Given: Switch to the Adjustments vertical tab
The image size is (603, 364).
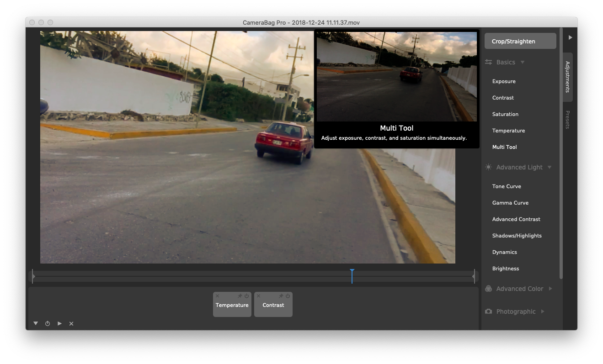Looking at the screenshot, I should point(567,77).
